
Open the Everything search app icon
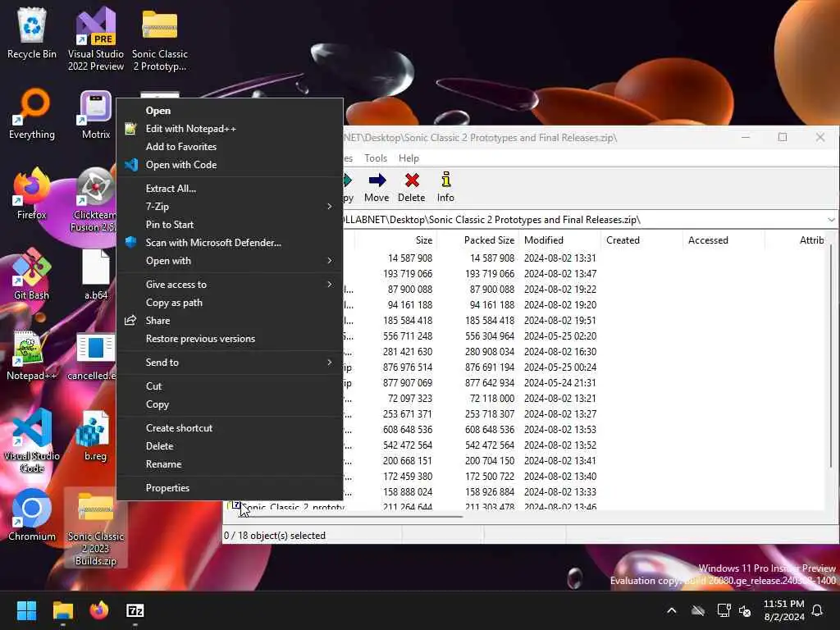(x=32, y=114)
